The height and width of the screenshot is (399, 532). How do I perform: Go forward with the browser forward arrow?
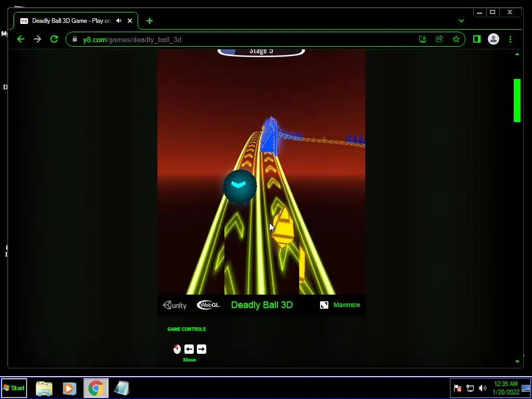[x=37, y=39]
